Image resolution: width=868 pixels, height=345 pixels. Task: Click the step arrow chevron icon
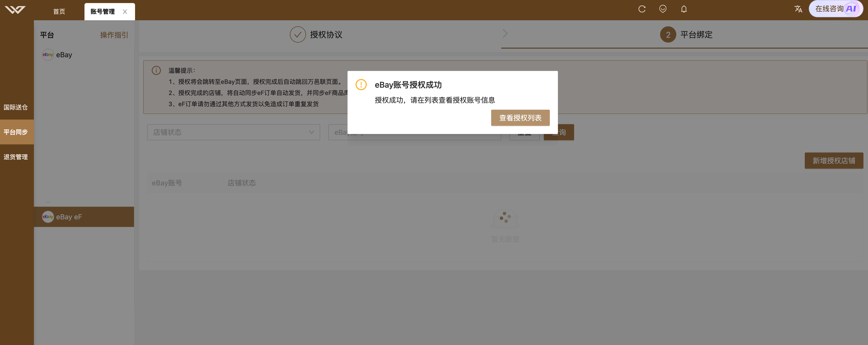pyautogui.click(x=505, y=34)
